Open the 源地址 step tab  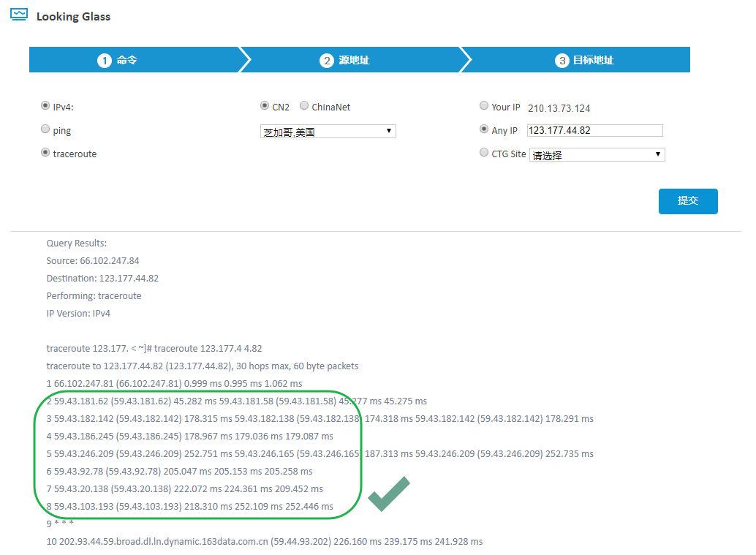point(354,60)
